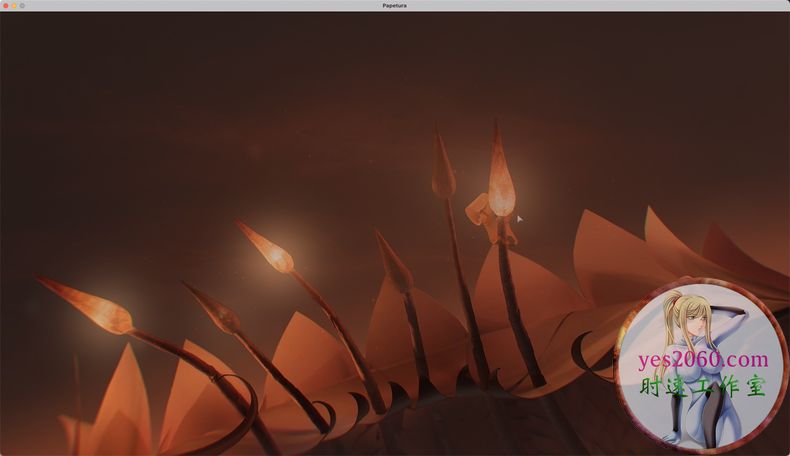This screenshot has height=456, width=790.
Task: Click the tallest glowing flame bud
Action: [x=501, y=180]
